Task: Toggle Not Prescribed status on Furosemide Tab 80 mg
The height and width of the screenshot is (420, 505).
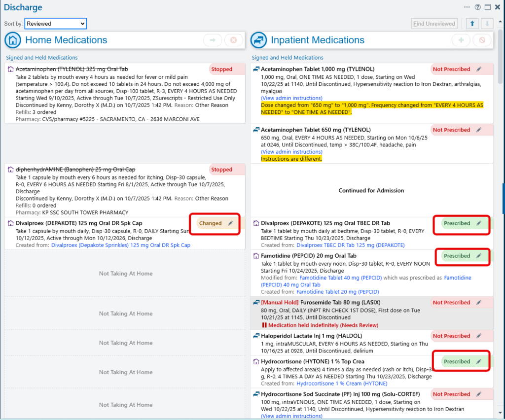Action: (451, 303)
